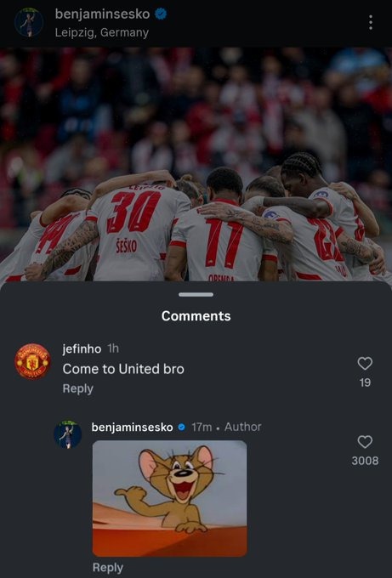Open benjaminsesko username in post header
The image size is (392, 578).
(x=103, y=14)
